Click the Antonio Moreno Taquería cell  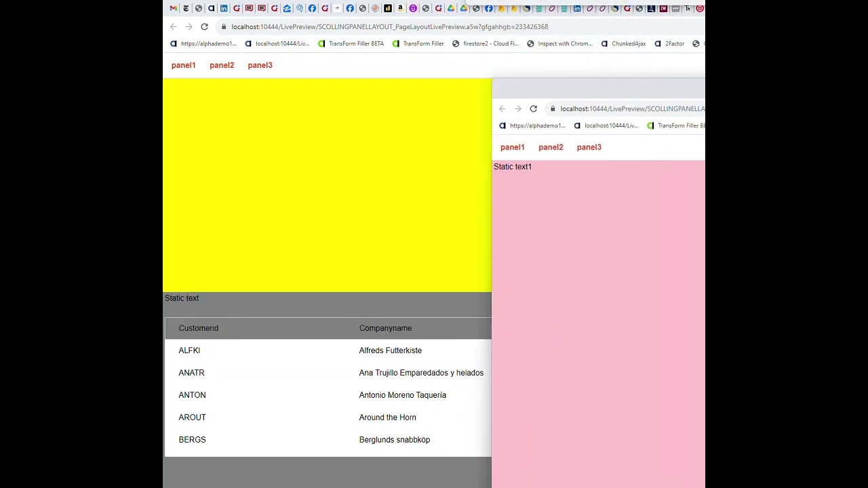coord(402,395)
